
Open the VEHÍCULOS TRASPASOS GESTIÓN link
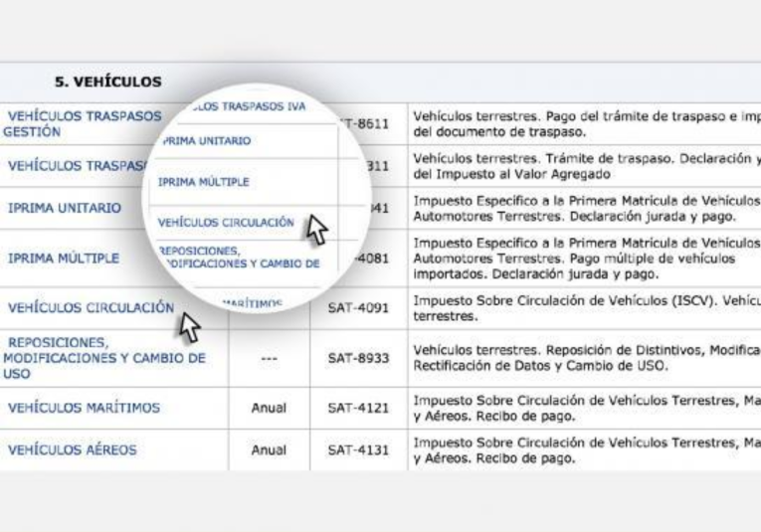(82, 123)
